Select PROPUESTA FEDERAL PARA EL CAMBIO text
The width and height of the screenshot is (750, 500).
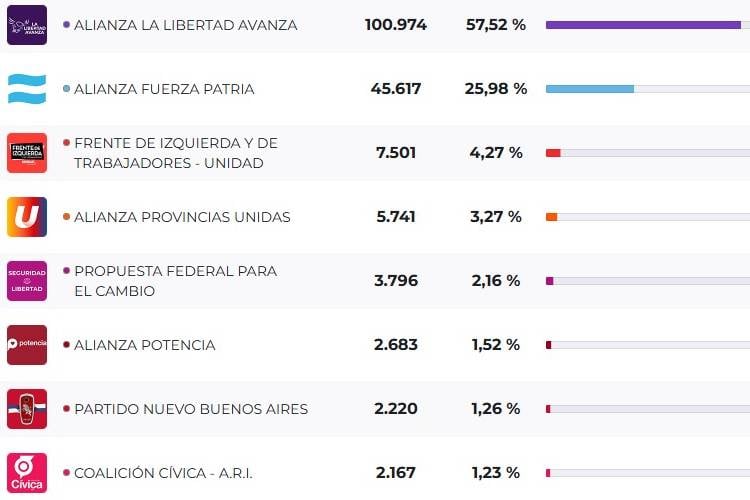175,281
